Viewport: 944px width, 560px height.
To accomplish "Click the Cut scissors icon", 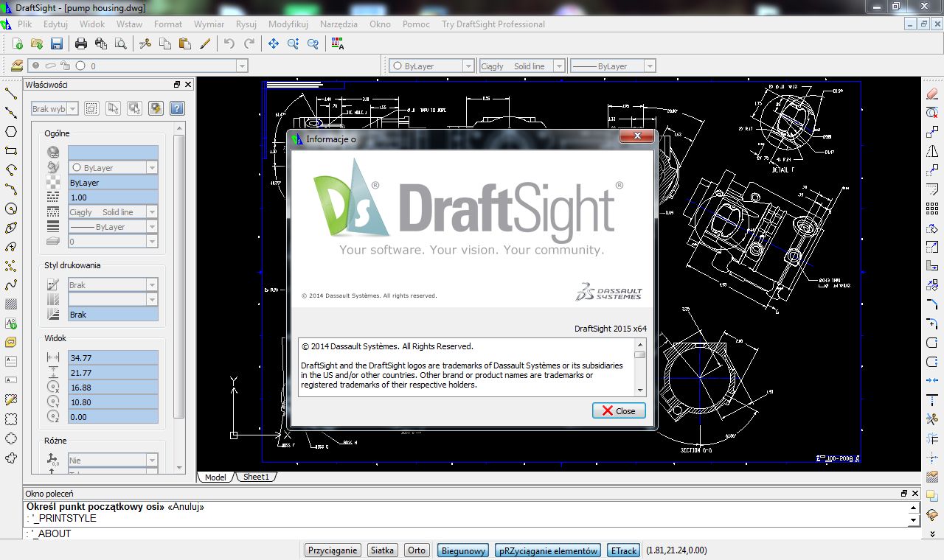I will [145, 43].
